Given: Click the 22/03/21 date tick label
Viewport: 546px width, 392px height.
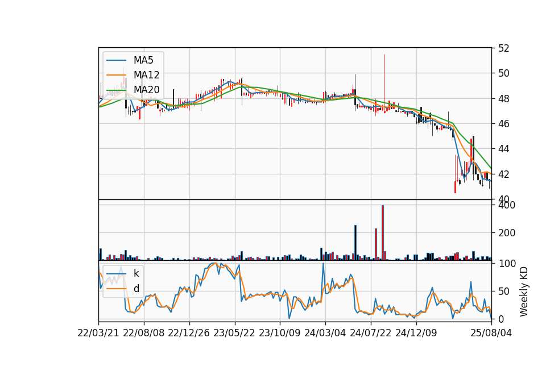Looking at the screenshot, I should tap(98, 333).
